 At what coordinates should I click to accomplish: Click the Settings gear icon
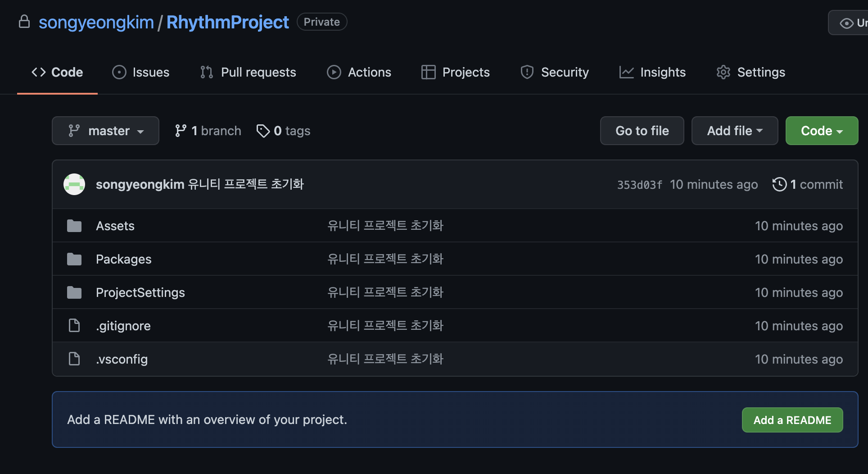coord(723,72)
